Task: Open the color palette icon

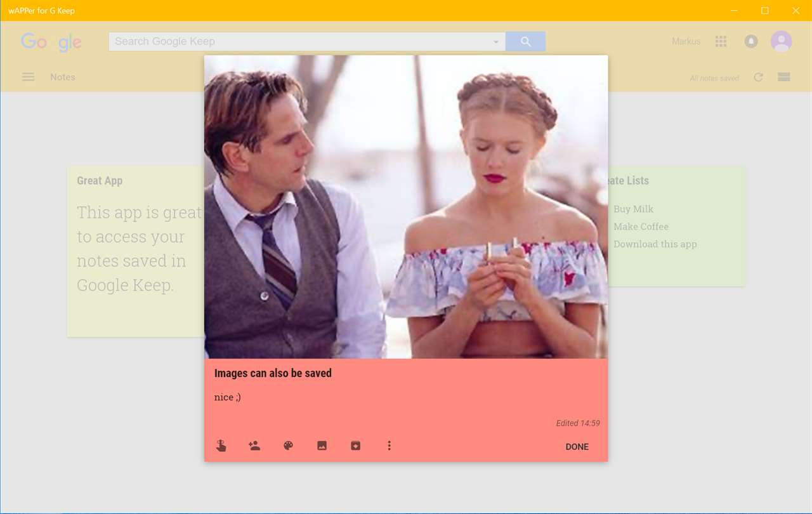Action: click(x=288, y=446)
